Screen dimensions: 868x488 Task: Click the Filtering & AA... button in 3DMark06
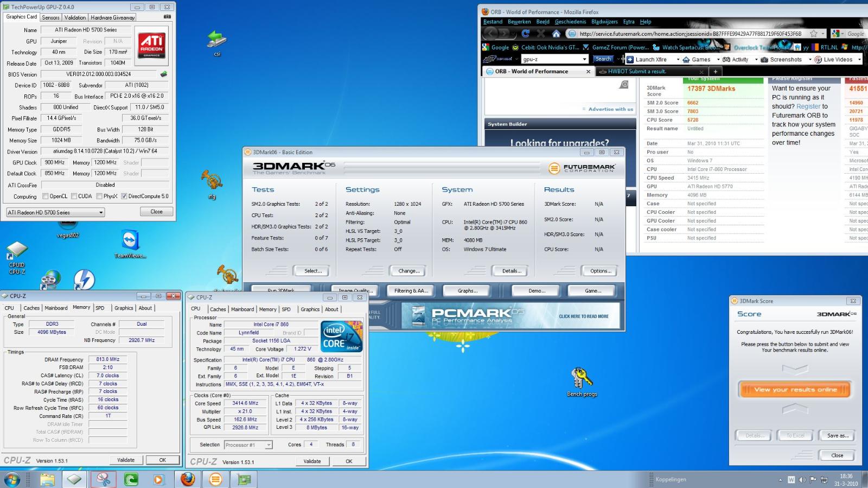[x=411, y=291]
